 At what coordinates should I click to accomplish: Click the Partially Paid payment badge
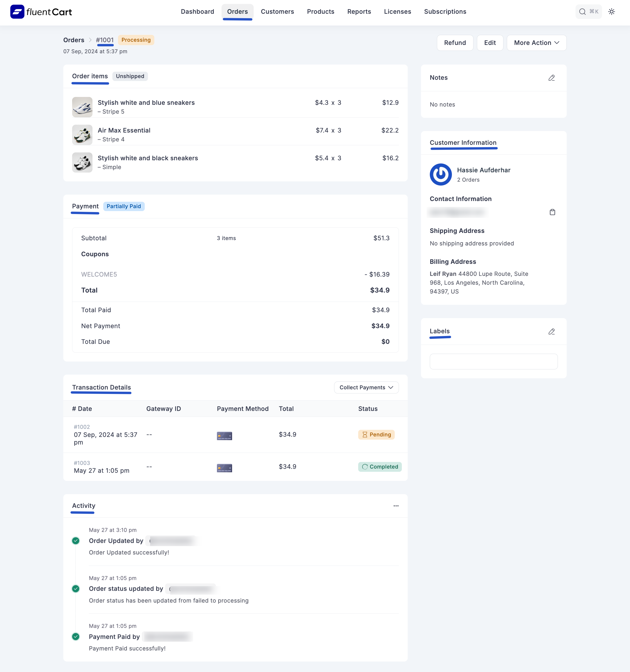pyautogui.click(x=124, y=206)
